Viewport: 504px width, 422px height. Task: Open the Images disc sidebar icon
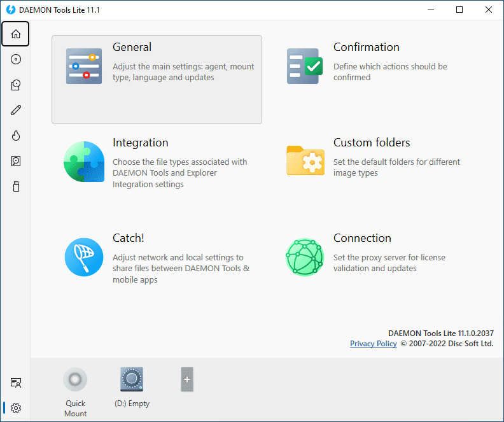point(16,59)
